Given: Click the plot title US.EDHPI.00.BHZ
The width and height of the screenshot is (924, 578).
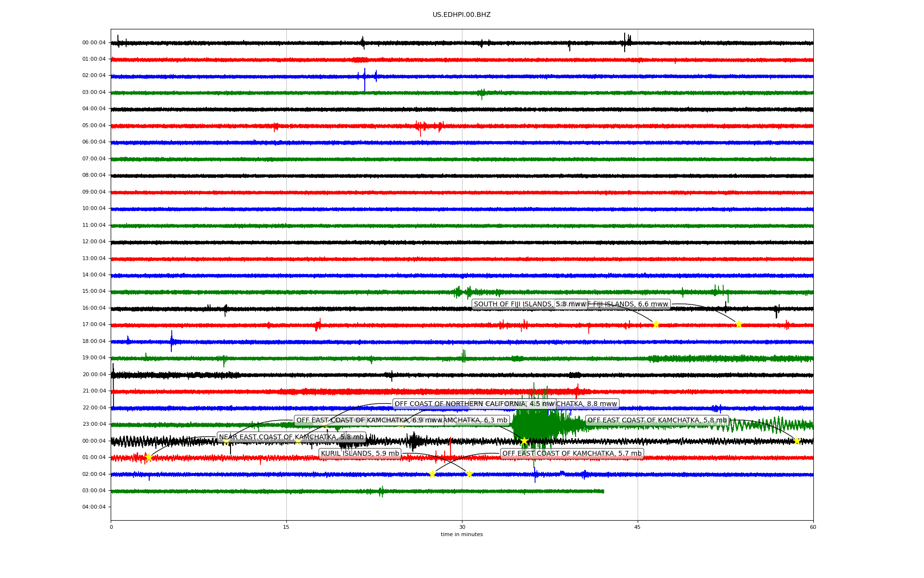Looking at the screenshot, I should (462, 15).
